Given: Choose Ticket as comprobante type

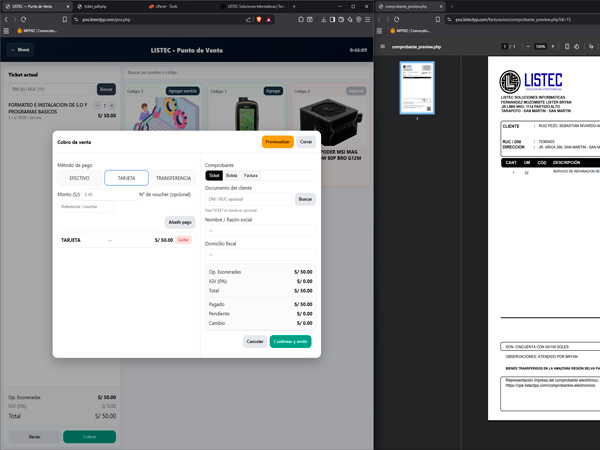Looking at the screenshot, I should [214, 175].
